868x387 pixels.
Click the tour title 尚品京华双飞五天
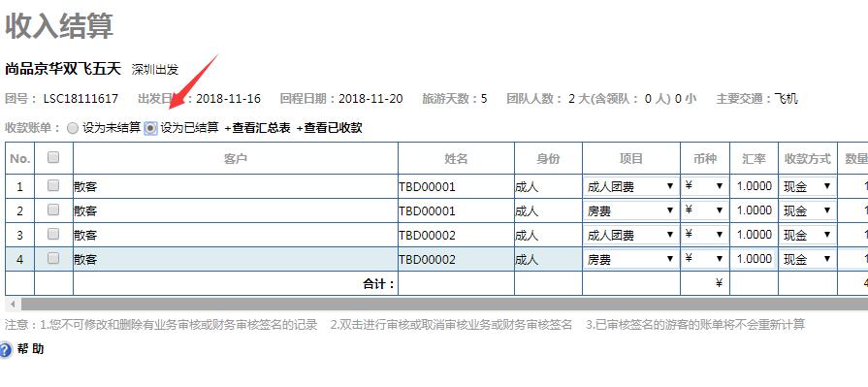63,69
